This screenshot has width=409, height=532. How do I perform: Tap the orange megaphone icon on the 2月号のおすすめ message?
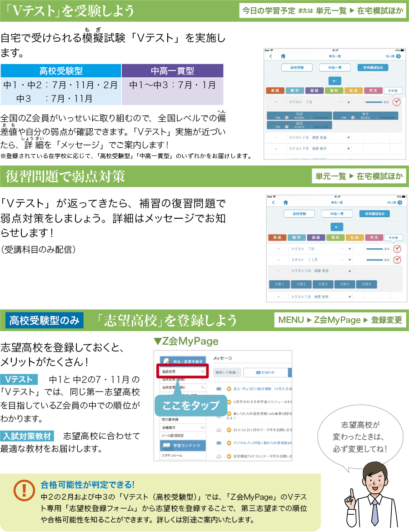[x=229, y=402]
